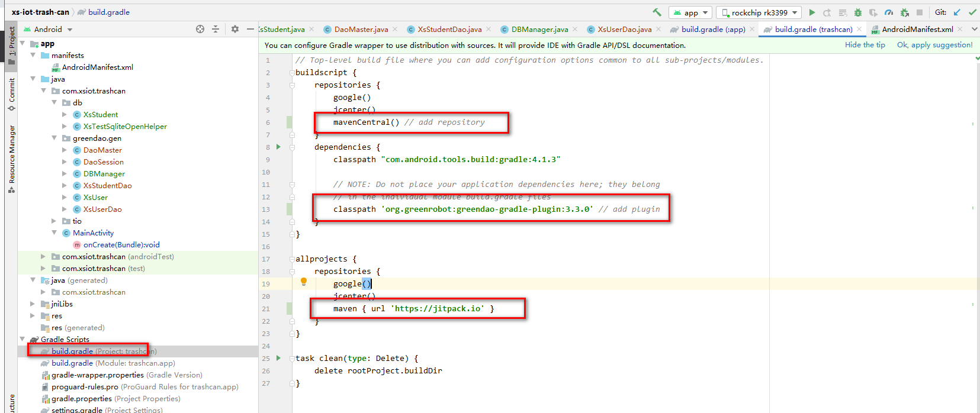Select proguard-rules.pro file
The image size is (980, 413).
140,386
